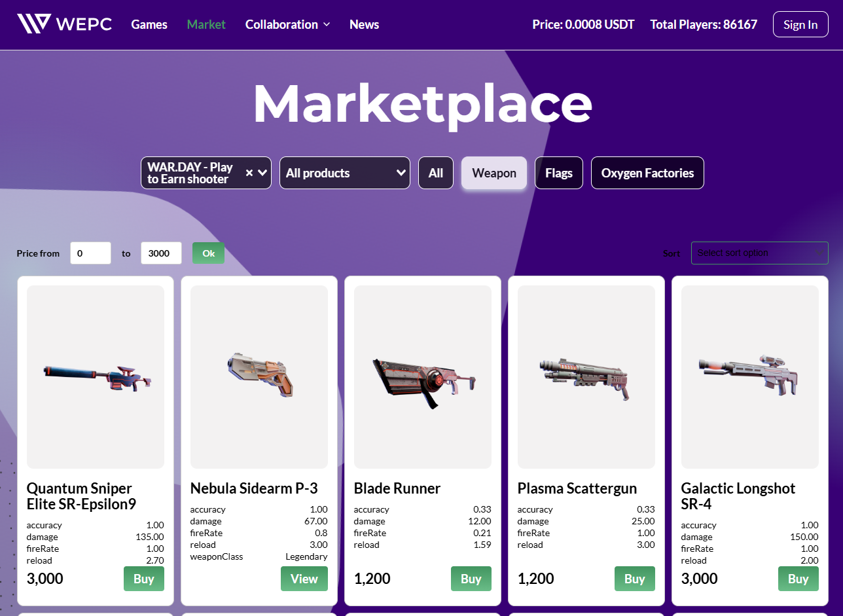Go to the Games page

[149, 24]
